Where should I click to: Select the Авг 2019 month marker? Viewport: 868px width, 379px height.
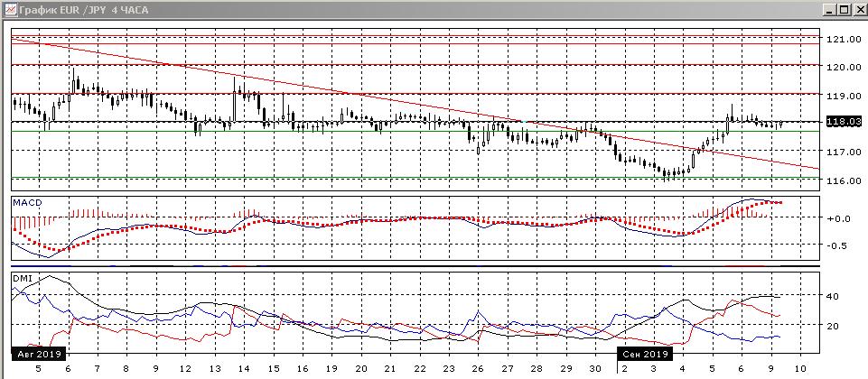point(38,353)
